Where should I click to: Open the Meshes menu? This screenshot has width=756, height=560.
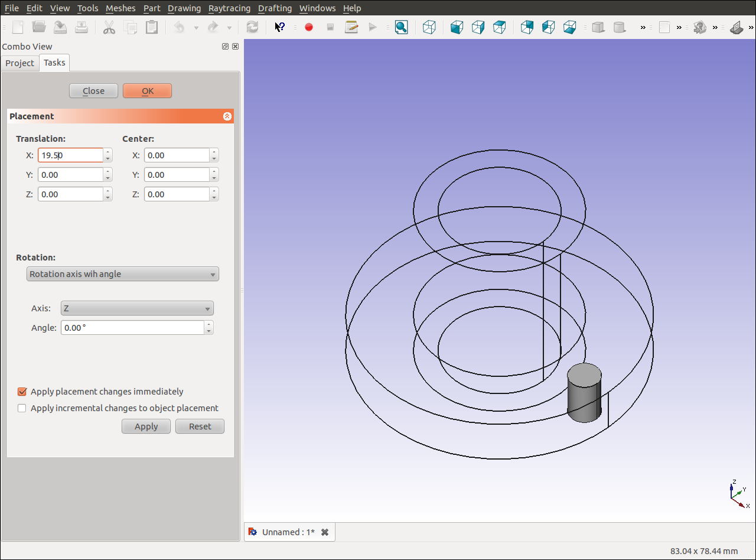click(x=120, y=8)
